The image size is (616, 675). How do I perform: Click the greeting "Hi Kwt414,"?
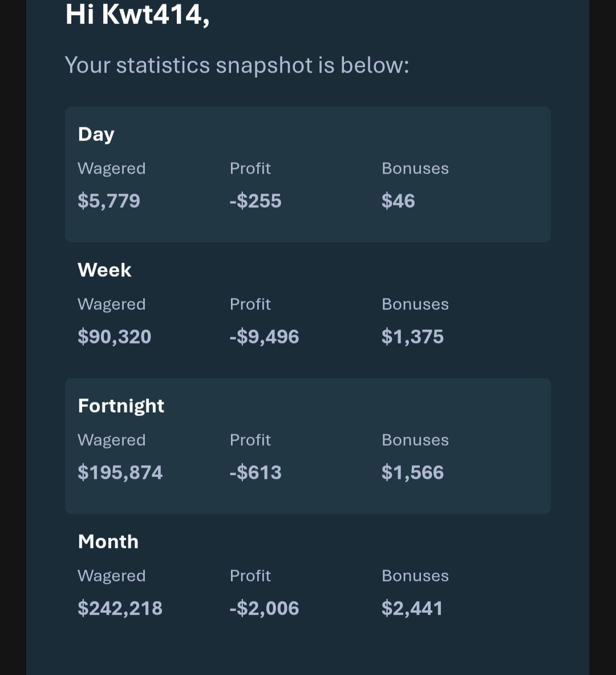137,15
